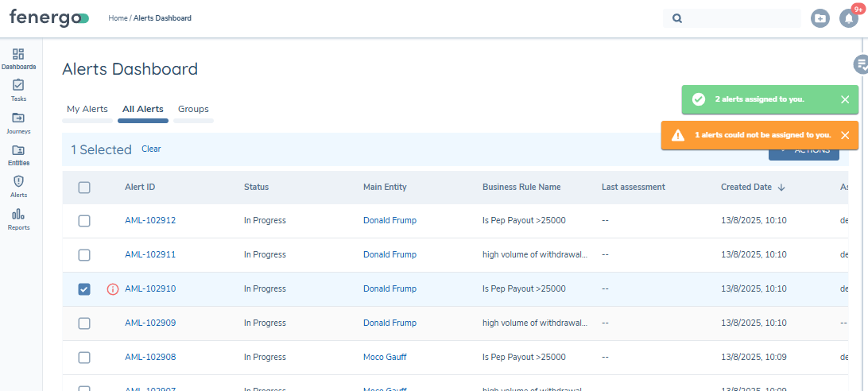Clear the current selection

pyautogui.click(x=151, y=149)
